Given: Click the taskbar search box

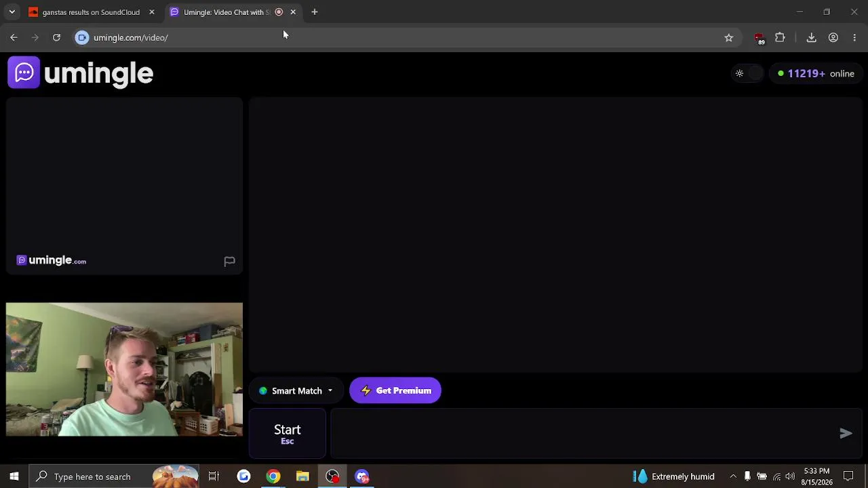Looking at the screenshot, I should pos(114,476).
